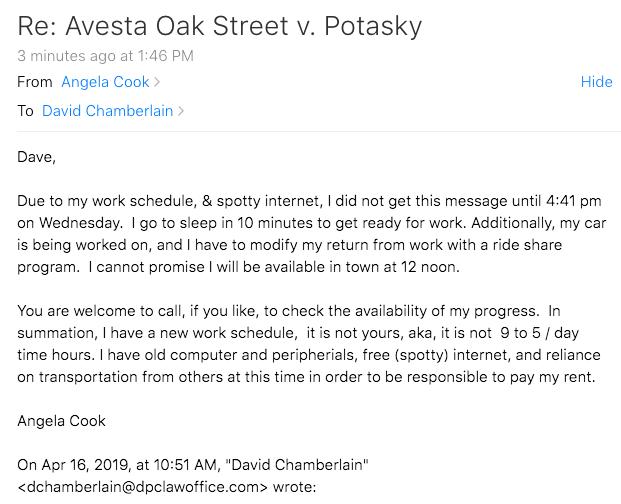
Task: Click the To field label
Action: tap(25, 111)
